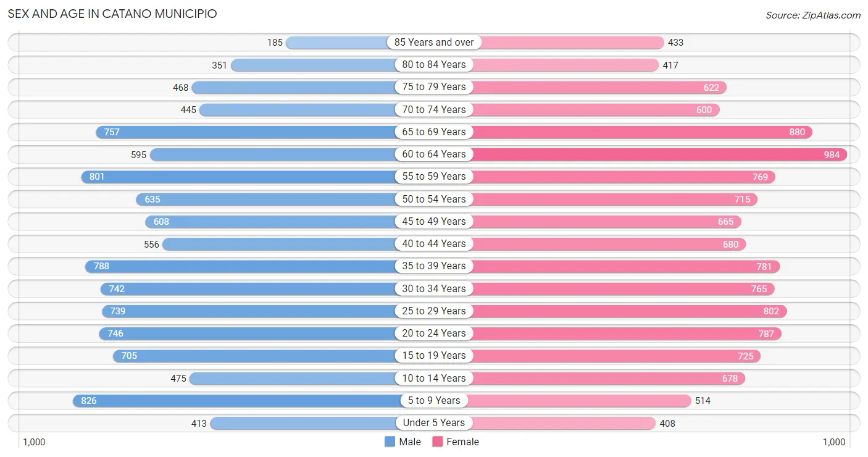Click the chart title Sex and Age
Screen dimensions: 868x457
pyautogui.click(x=112, y=14)
